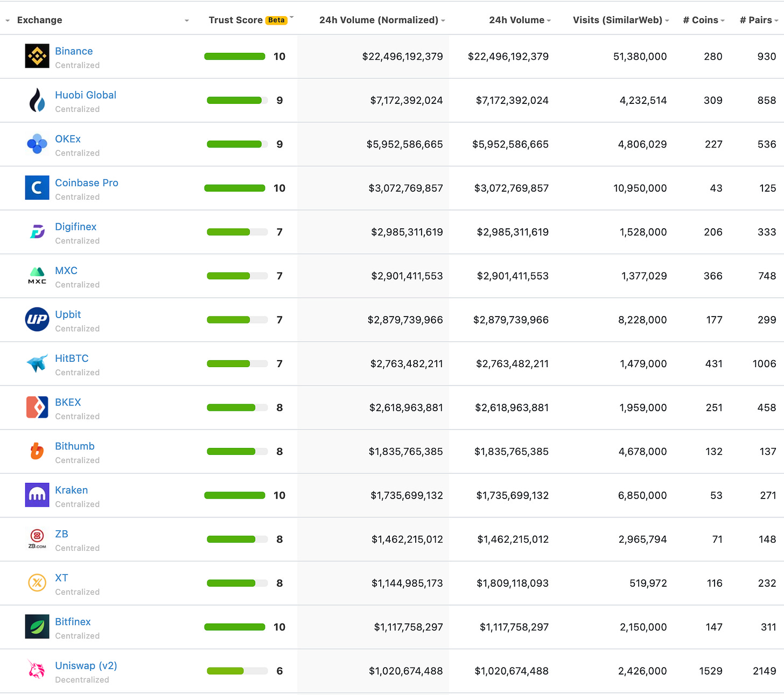Click MXC's pairs count 748

pyautogui.click(x=767, y=276)
